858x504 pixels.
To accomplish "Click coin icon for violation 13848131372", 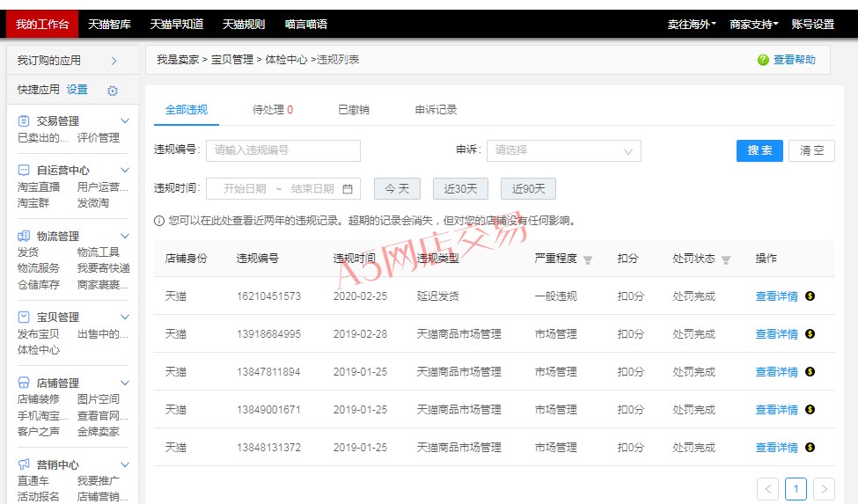I will 810,447.
